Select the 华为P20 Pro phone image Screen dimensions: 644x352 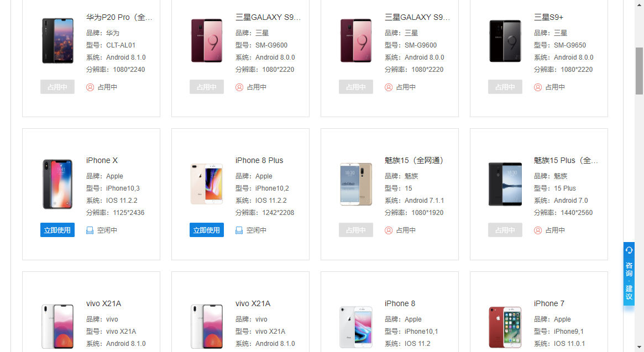pos(57,41)
